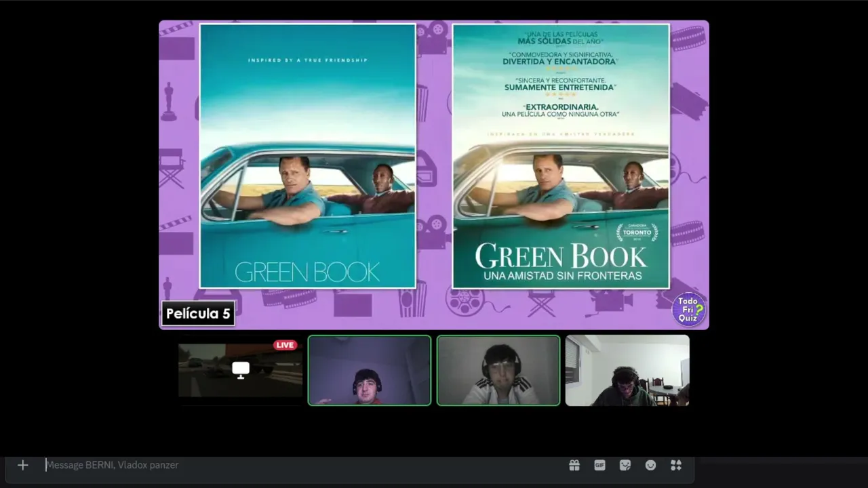Click the English Green Book poster
The height and width of the screenshot is (488, 868).
(x=308, y=156)
